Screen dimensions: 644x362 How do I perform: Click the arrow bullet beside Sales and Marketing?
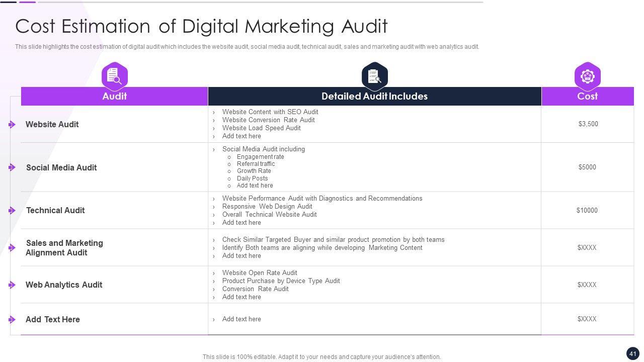[12, 248]
